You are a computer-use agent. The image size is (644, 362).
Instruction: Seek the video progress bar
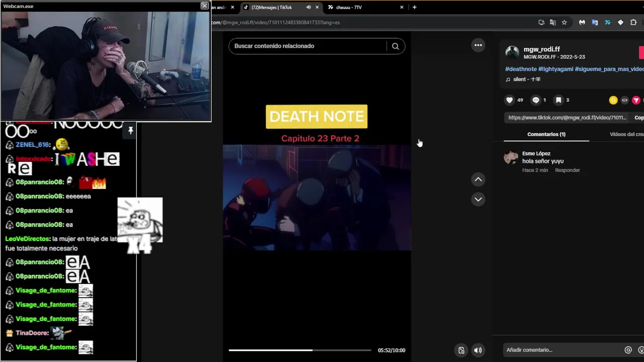click(300, 350)
